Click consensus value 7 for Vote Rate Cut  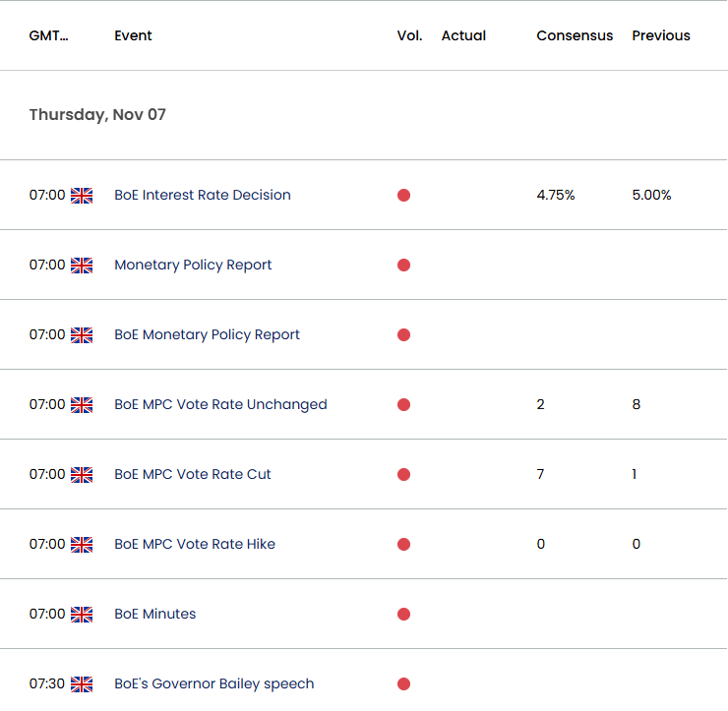(x=540, y=474)
